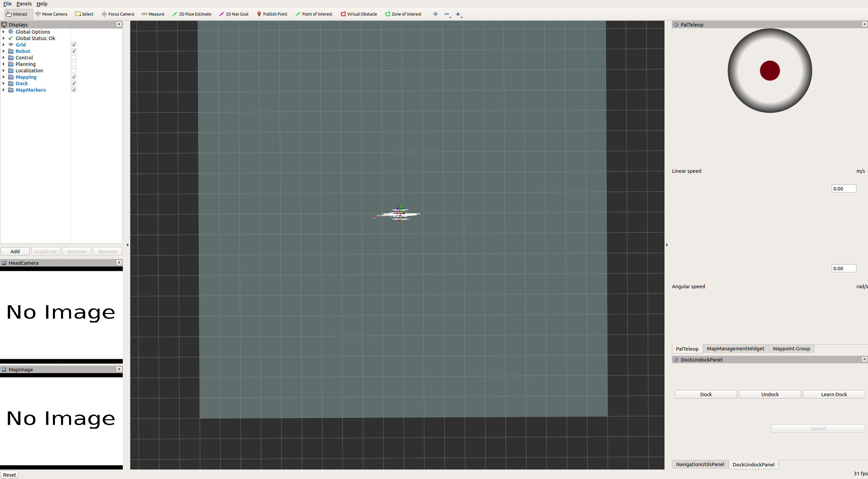Viewport: 868px width, 479px height.
Task: Activate the Focus Camera tool
Action: tap(118, 14)
